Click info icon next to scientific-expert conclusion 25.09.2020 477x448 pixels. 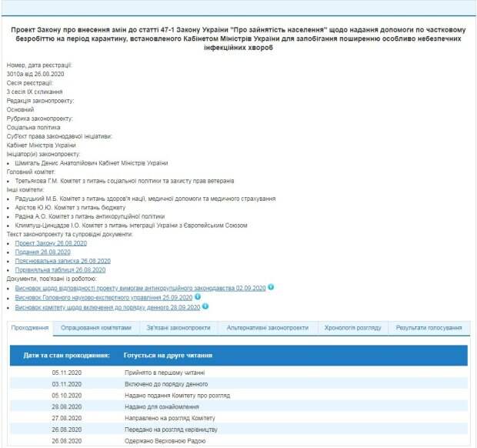click(198, 296)
